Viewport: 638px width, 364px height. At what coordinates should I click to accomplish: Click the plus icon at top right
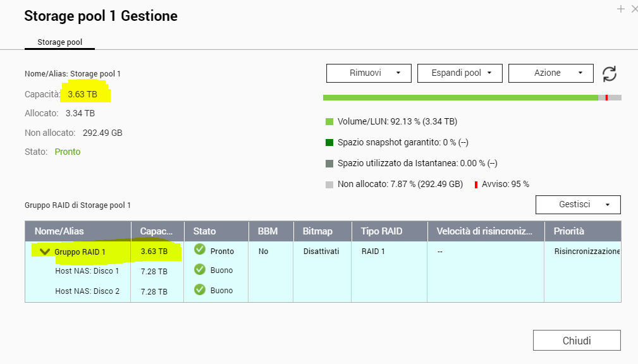click(x=620, y=9)
